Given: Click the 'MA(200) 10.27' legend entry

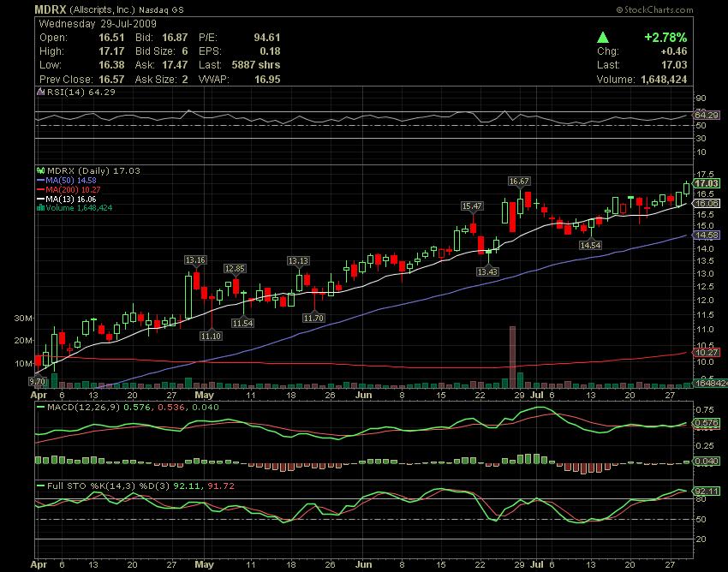Looking at the screenshot, I should [73, 189].
